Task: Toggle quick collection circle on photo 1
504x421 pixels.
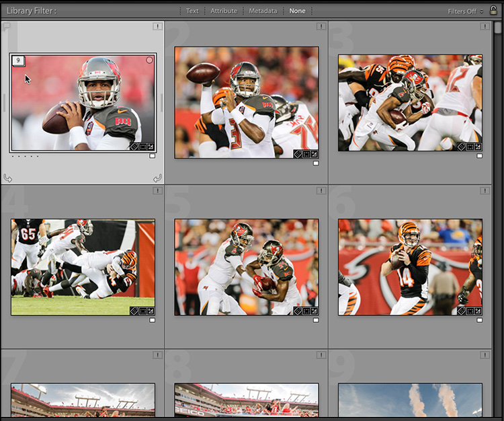Action: (149, 60)
